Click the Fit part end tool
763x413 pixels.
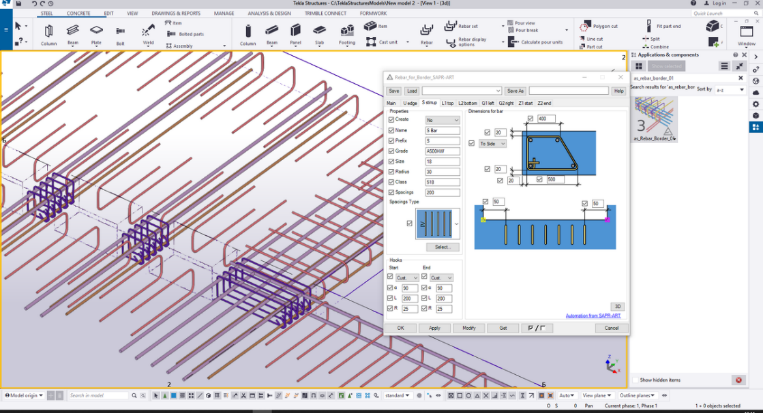click(664, 26)
